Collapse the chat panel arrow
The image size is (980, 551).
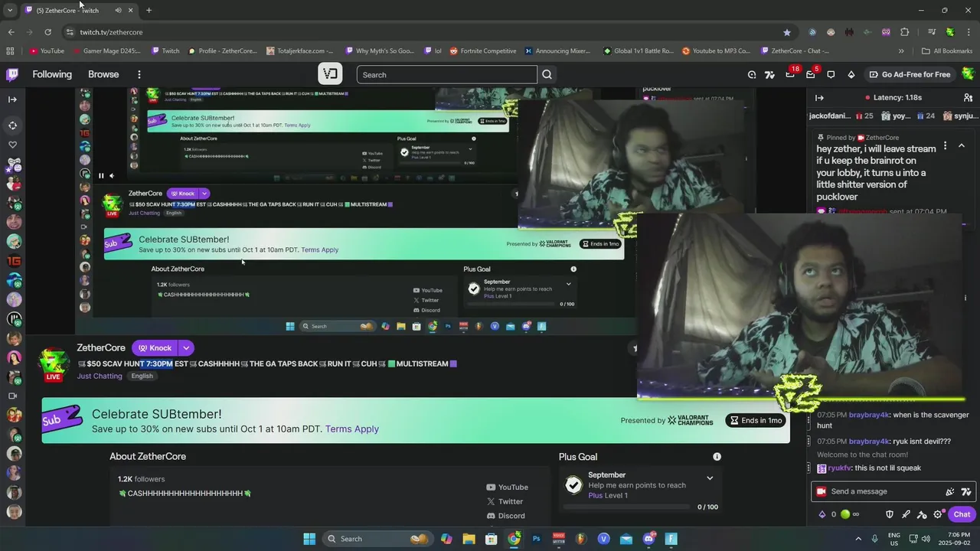[819, 98]
